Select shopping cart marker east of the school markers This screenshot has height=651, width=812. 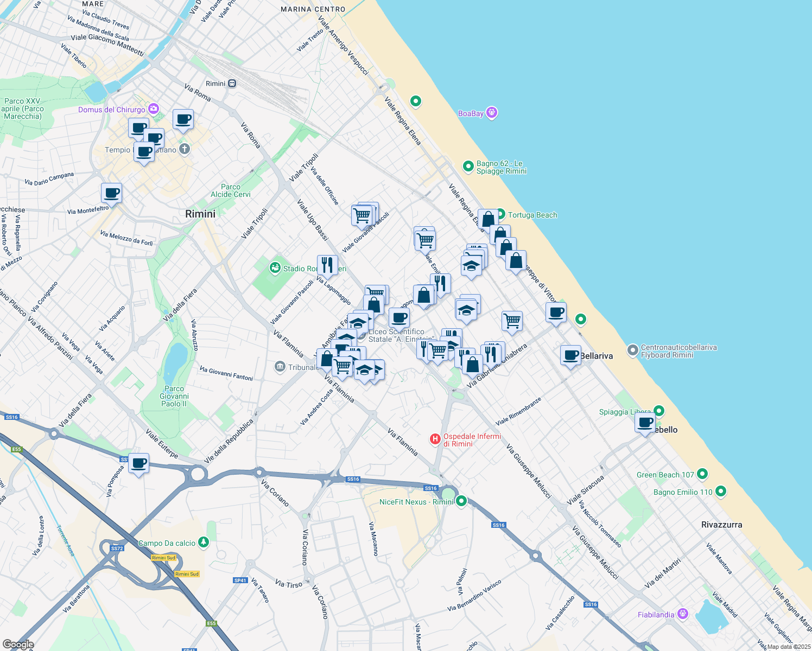(512, 322)
